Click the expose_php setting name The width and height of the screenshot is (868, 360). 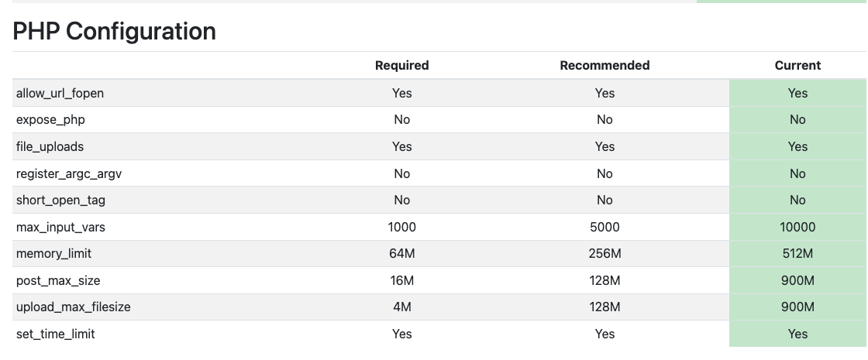pyautogui.click(x=50, y=120)
